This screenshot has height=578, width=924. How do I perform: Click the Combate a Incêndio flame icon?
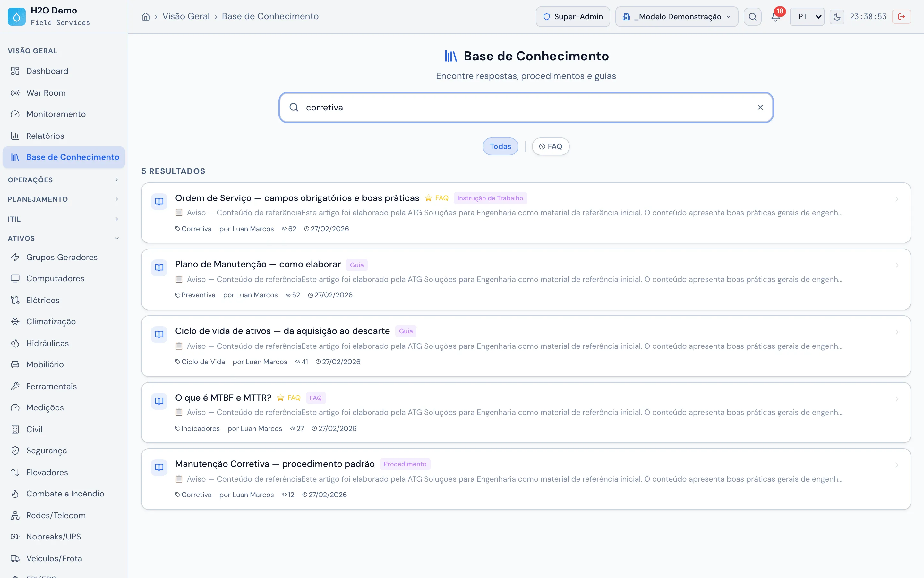(x=15, y=494)
